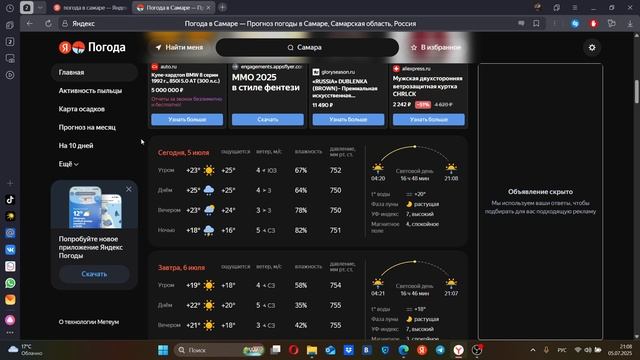Add a new browser tab
This screenshot has height=360, width=640.
pos(222,7)
